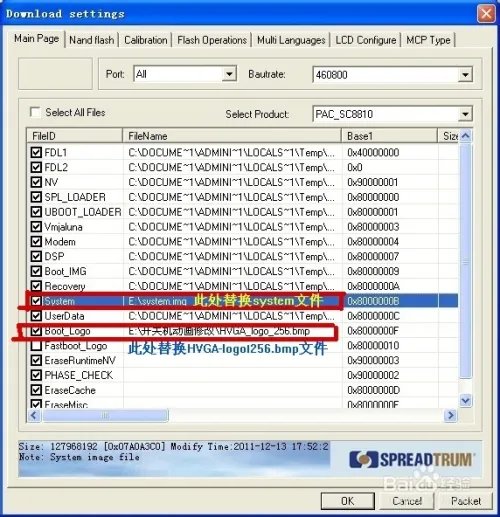Click the OK button
The width and height of the screenshot is (500, 517).
click(x=347, y=501)
